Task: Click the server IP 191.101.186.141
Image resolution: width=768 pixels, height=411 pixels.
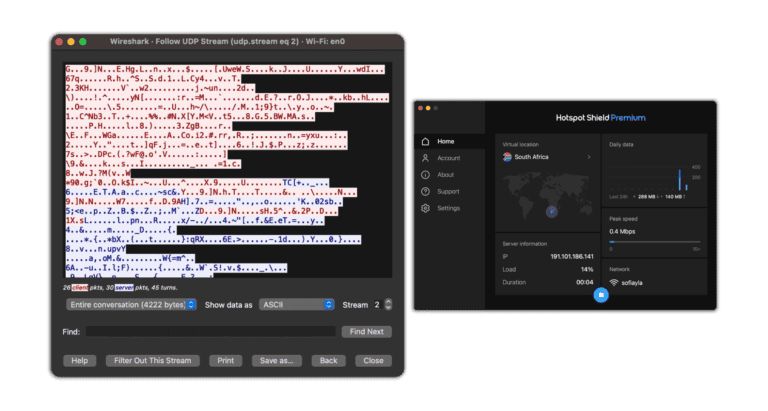Action: (572, 257)
